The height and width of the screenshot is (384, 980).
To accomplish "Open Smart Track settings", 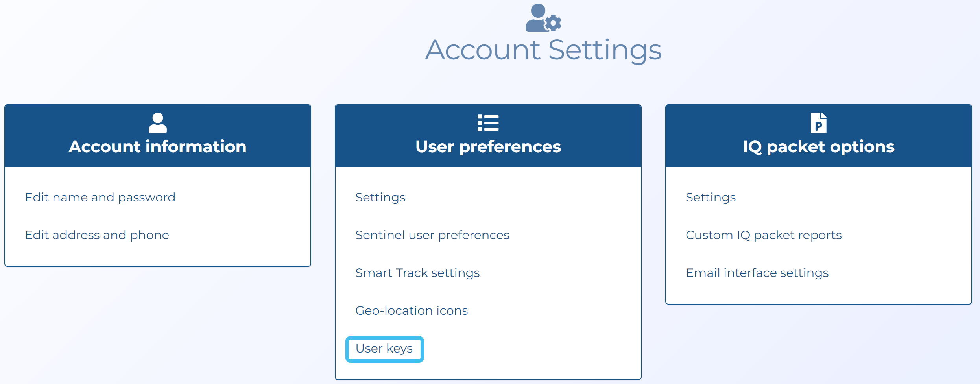I will click(417, 273).
